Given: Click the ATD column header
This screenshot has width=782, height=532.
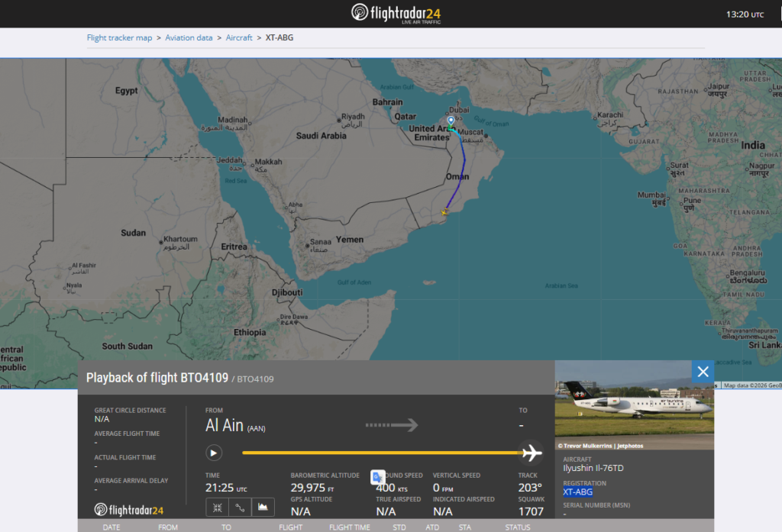Looking at the screenshot, I should pyautogui.click(x=432, y=527).
